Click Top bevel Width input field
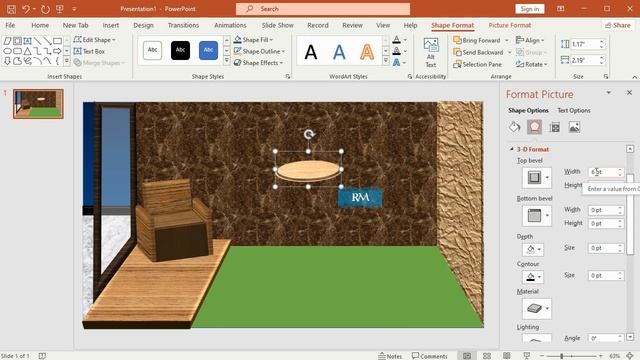 (606, 172)
